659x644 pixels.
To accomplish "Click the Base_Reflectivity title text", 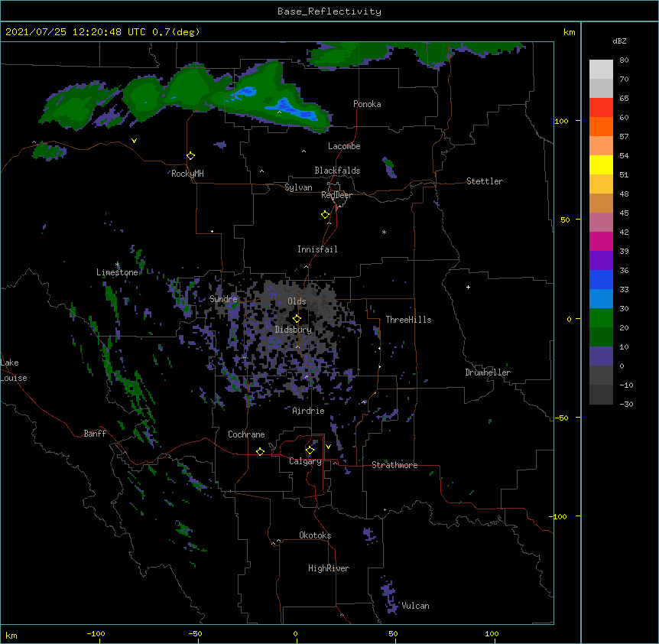I will coord(329,11).
